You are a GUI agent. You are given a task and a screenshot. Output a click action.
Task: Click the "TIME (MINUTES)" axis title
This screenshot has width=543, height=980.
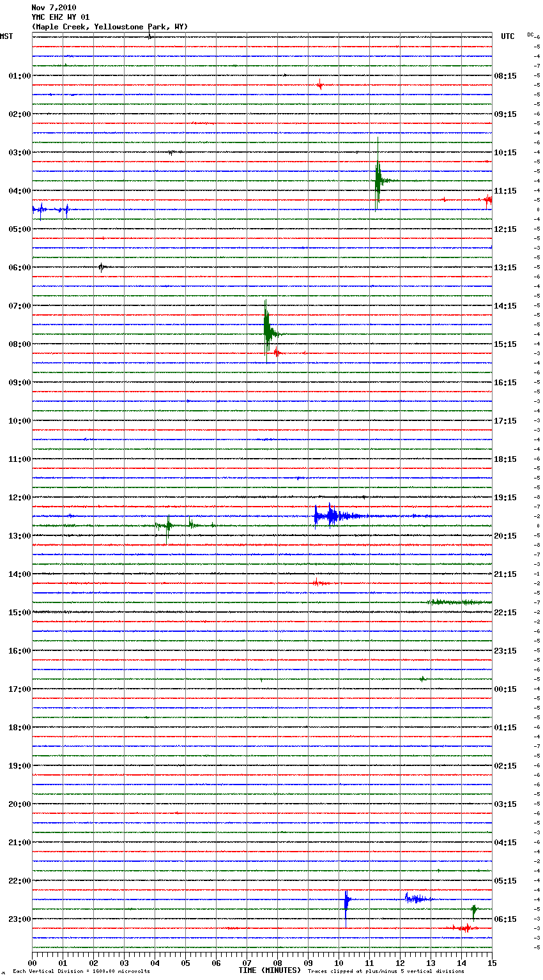270,970
